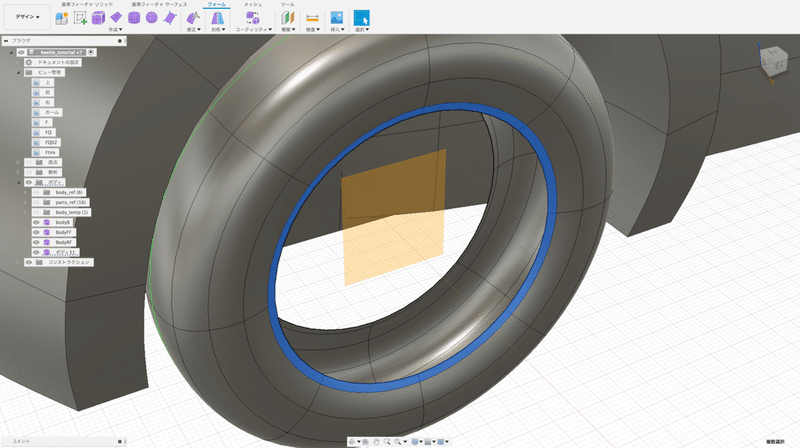Collapse the Browser (ブラウザ) panel
Image resolution: width=800 pixels, height=448 pixels.
6,41
